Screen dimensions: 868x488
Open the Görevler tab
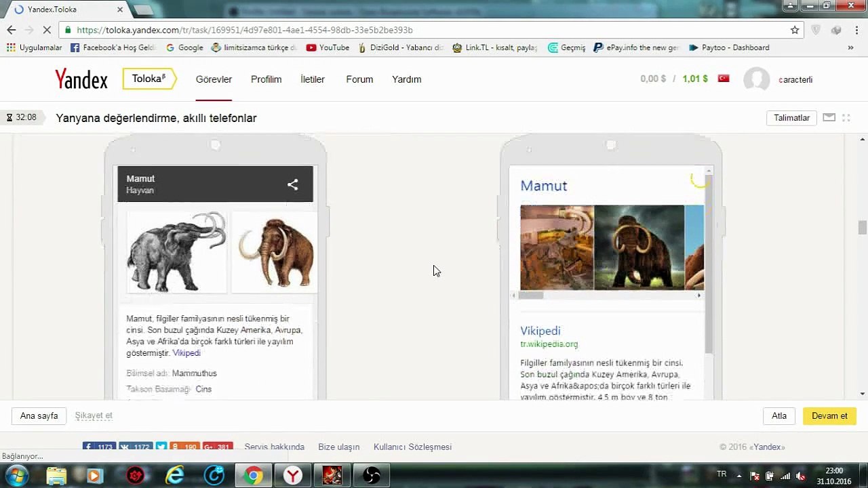(214, 79)
